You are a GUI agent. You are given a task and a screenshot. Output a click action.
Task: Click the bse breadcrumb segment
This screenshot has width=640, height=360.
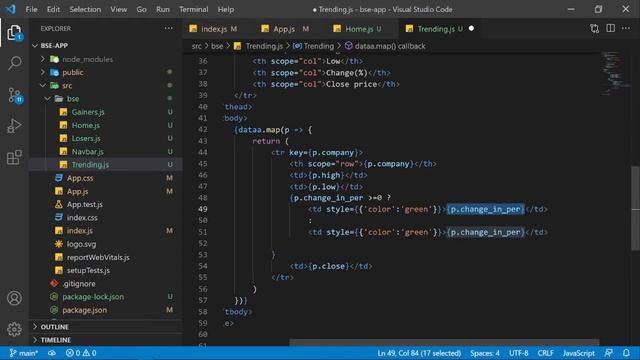[x=217, y=46]
